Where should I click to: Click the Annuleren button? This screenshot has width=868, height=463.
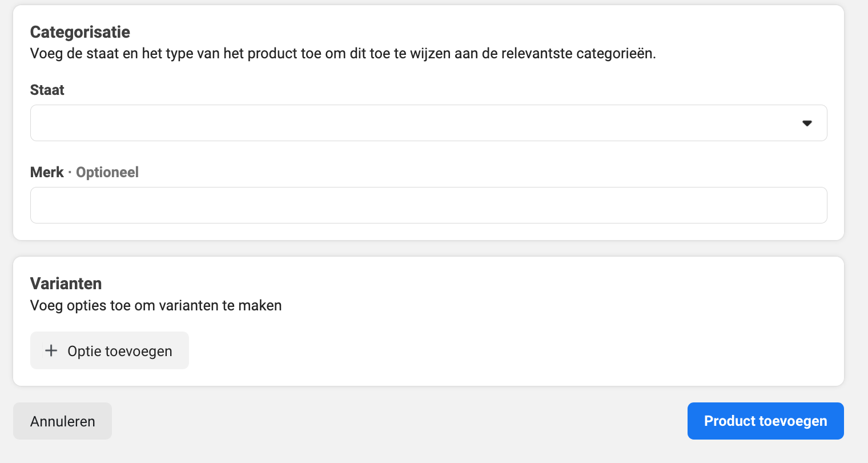[62, 421]
